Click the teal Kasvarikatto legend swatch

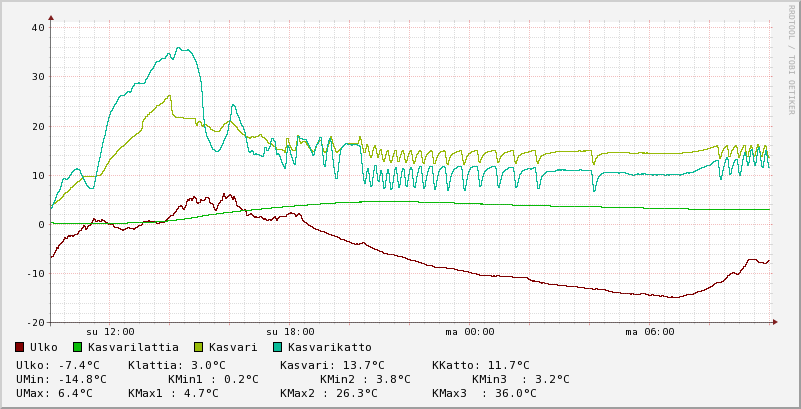pyautogui.click(x=277, y=347)
